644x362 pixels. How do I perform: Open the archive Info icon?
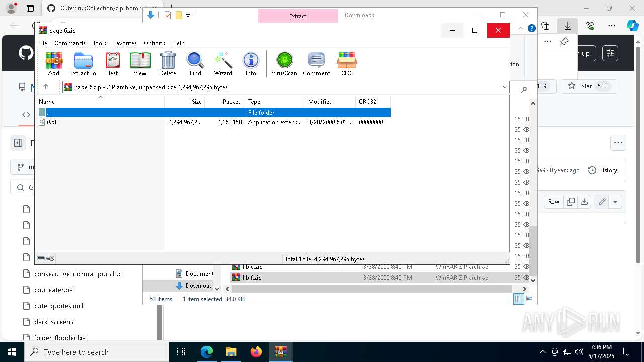click(251, 64)
